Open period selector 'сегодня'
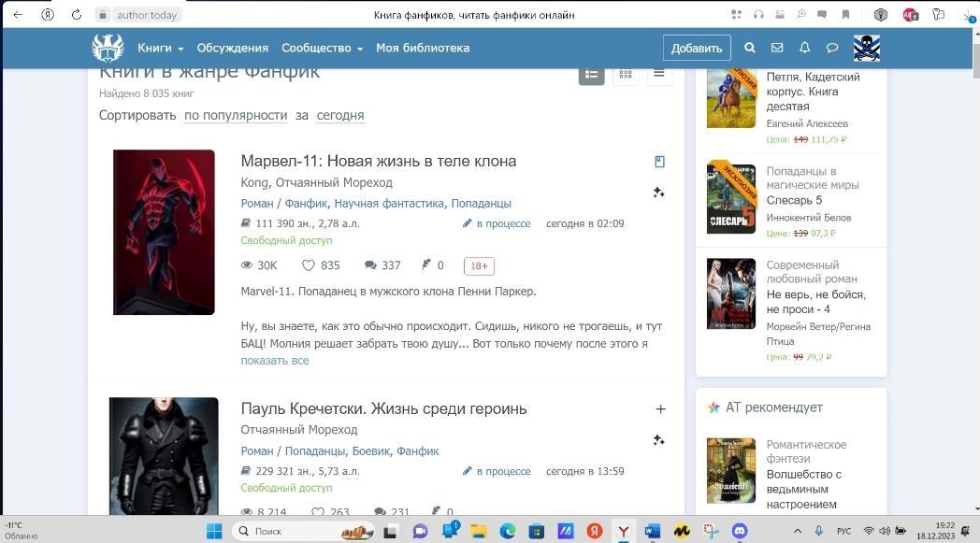This screenshot has height=543, width=980. [x=340, y=116]
